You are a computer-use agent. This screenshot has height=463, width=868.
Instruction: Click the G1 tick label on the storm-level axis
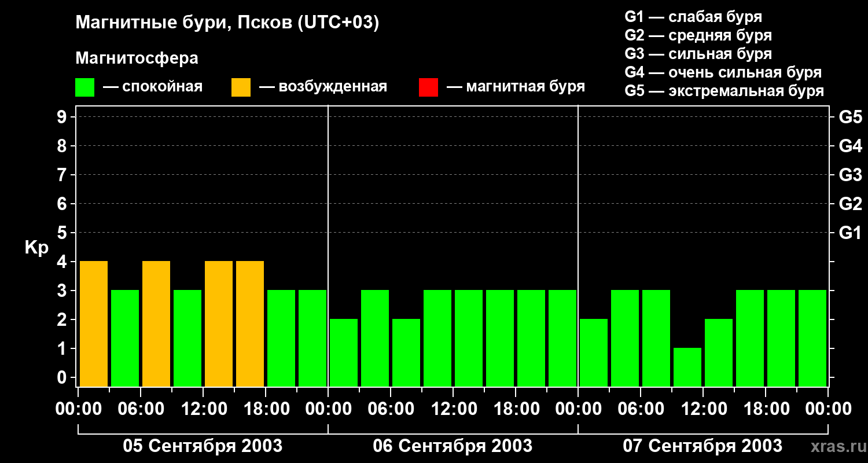851,233
